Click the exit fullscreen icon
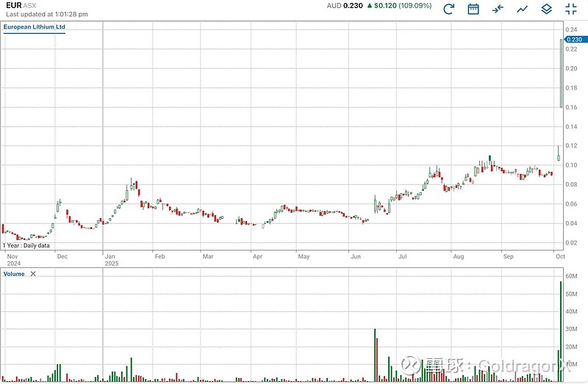588x384 pixels. click(571, 9)
